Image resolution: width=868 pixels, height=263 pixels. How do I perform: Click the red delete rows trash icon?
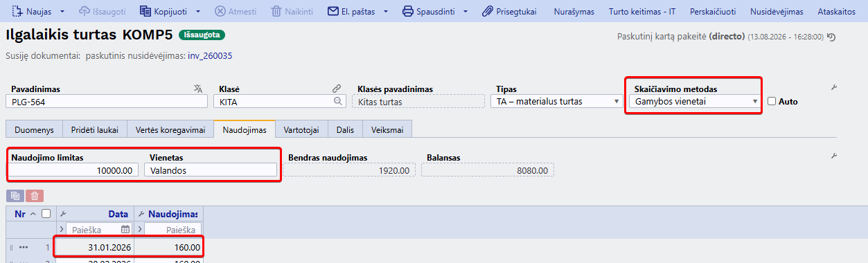[x=35, y=196]
